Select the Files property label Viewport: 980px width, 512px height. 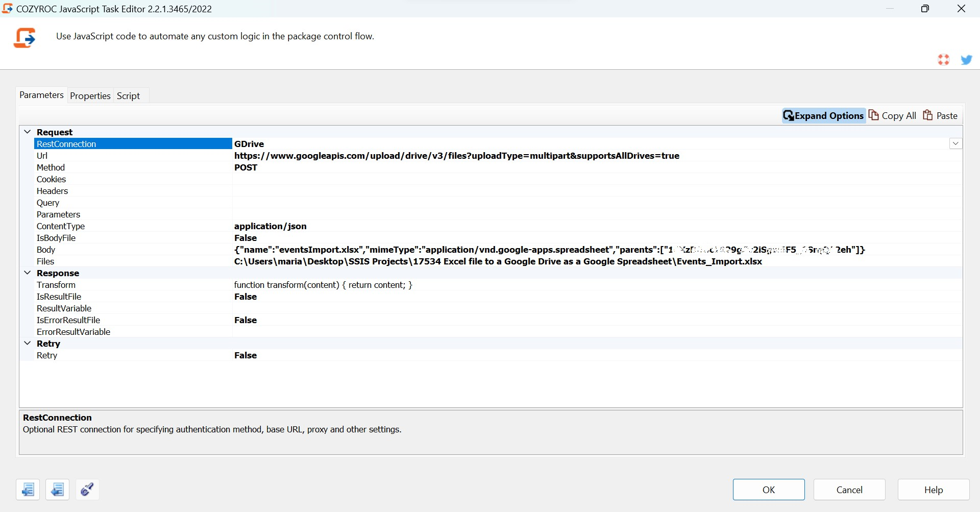tap(45, 261)
